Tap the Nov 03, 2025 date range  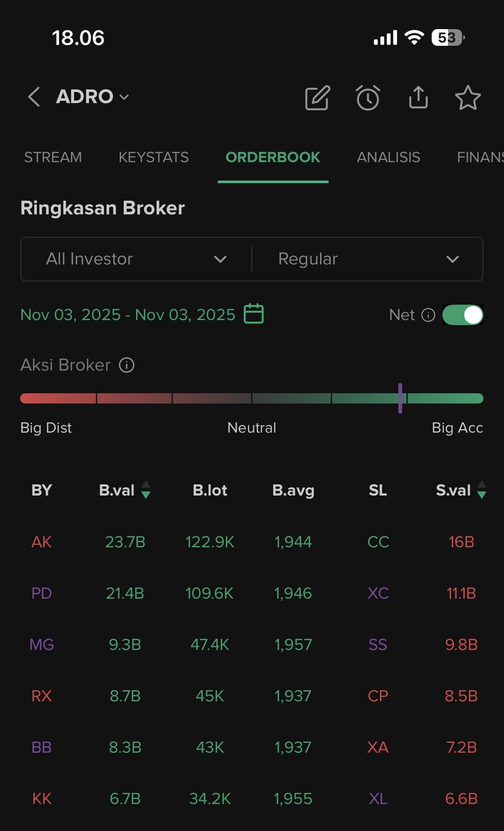tap(128, 315)
